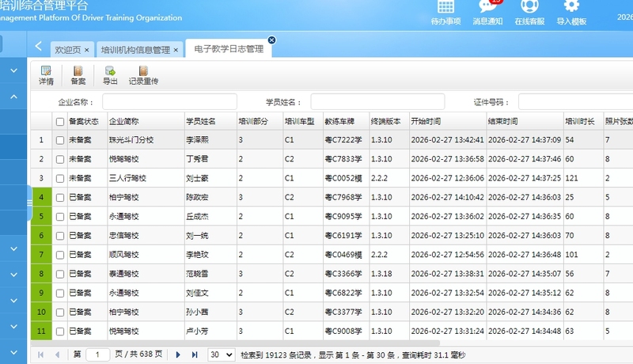Open 消息通知 message notifications
This screenshot has width=633, height=364.
487,8
